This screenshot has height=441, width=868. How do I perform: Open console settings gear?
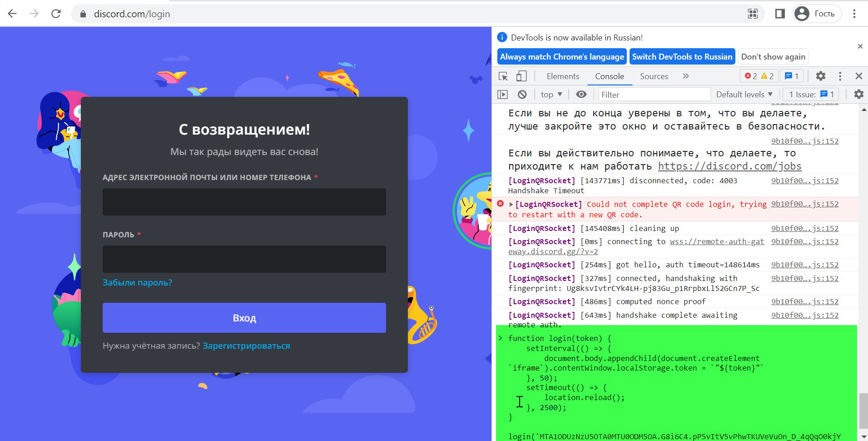click(x=858, y=94)
